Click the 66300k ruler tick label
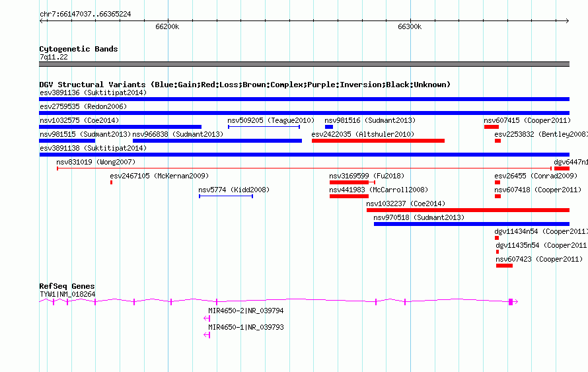Viewport: 588px width, 372px height. click(x=410, y=26)
